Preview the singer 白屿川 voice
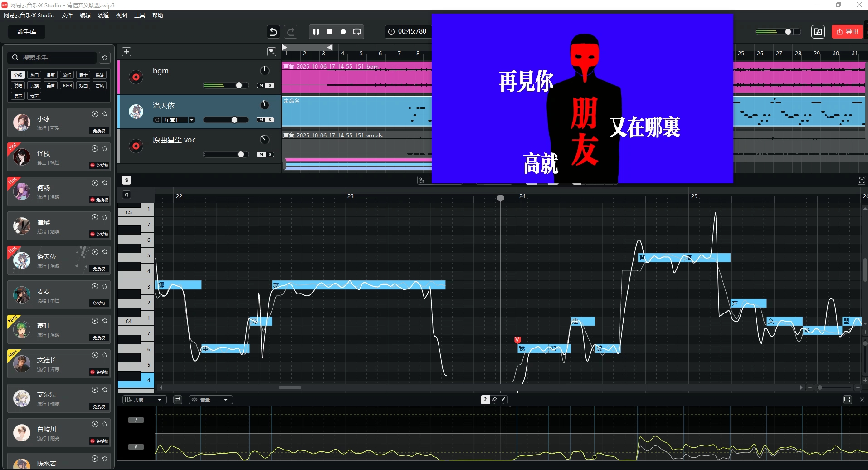 click(95, 424)
